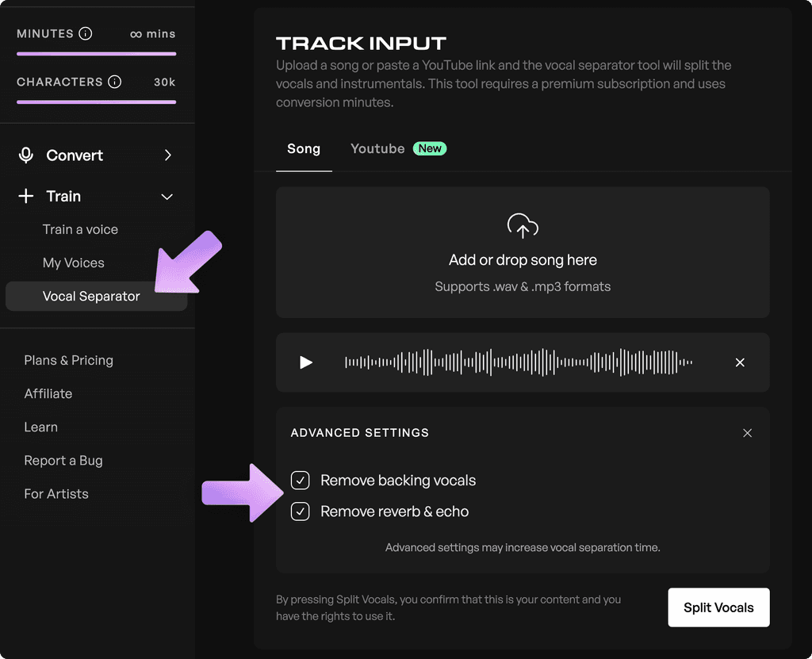This screenshot has width=812, height=659.
Task: Select the Song tab
Action: pyautogui.click(x=304, y=148)
